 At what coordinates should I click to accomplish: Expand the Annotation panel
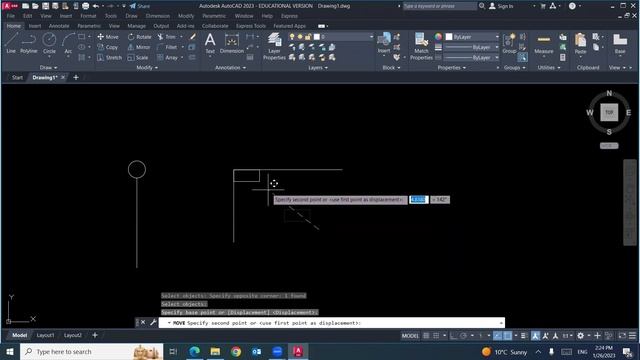click(x=231, y=68)
